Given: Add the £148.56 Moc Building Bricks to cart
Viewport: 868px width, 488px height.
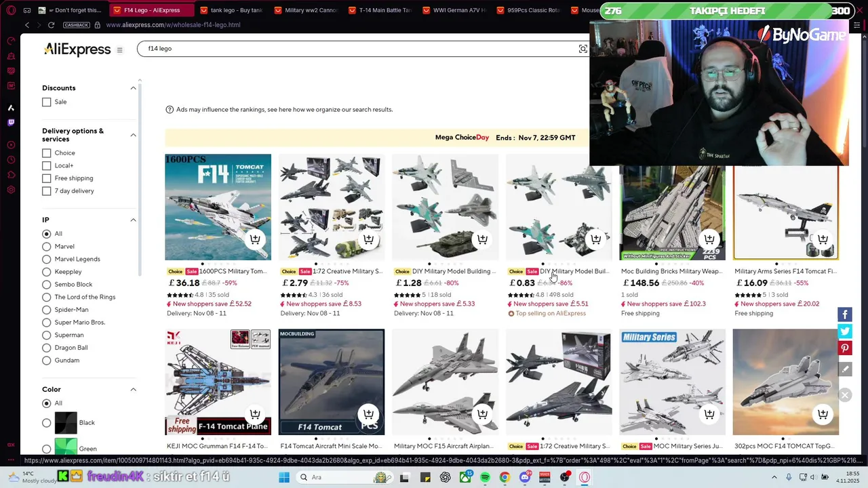Looking at the screenshot, I should point(709,239).
